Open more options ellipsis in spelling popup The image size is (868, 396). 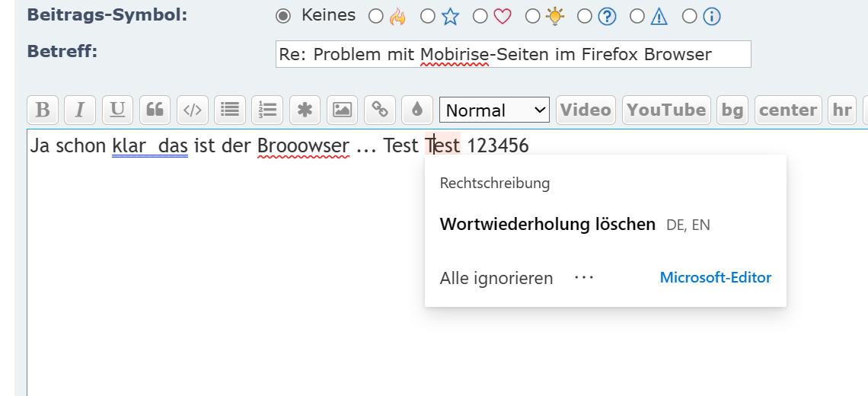point(584,277)
